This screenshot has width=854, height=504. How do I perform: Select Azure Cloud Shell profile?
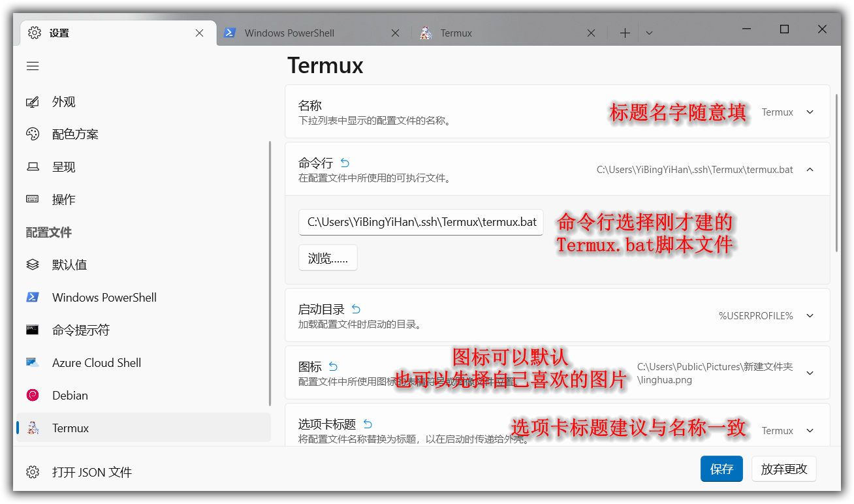point(144,363)
